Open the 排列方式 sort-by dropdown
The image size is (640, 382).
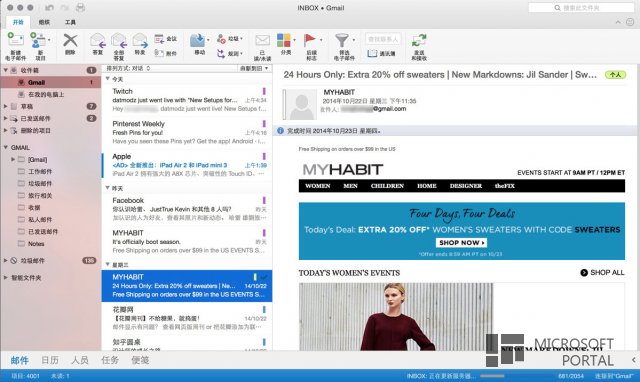[128, 68]
